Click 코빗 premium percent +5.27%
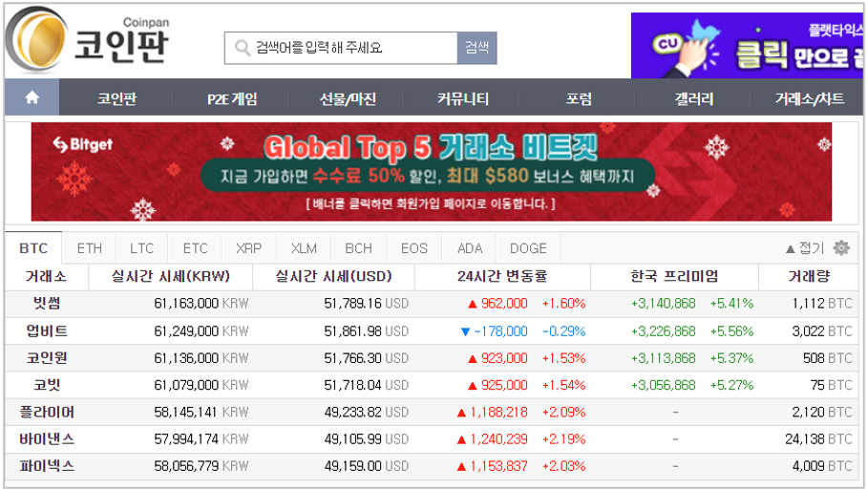 click(x=731, y=385)
